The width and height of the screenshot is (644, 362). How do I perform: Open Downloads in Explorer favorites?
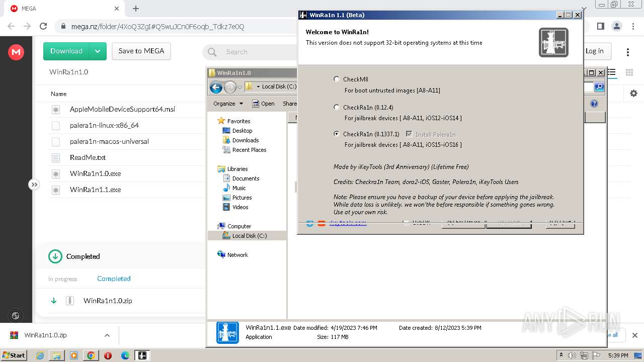240,140
